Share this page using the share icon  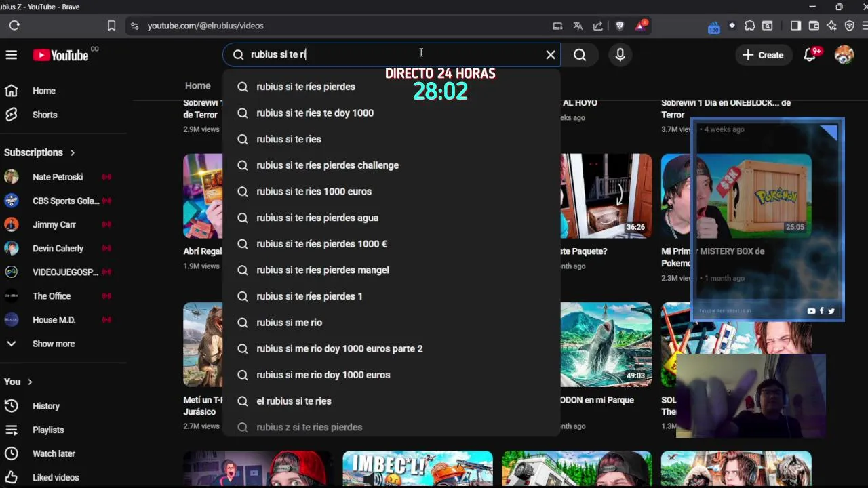598,26
